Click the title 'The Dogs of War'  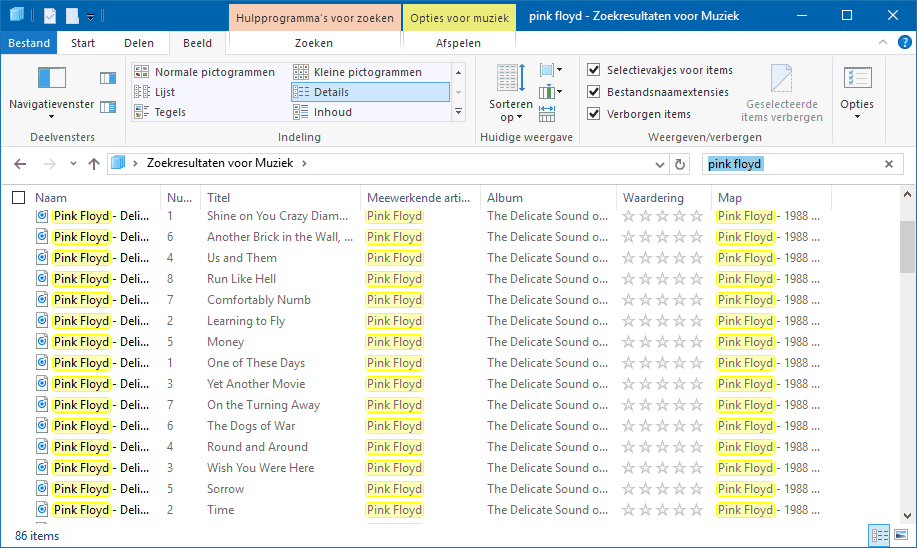(251, 426)
